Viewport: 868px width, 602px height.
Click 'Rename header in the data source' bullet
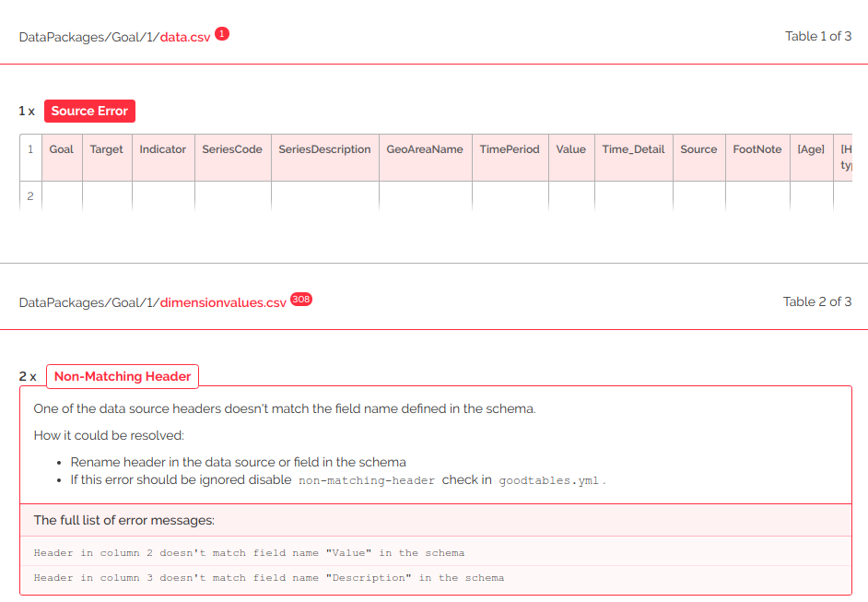point(238,462)
